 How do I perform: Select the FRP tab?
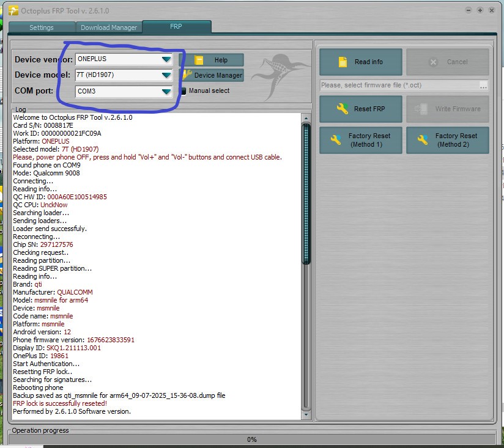tap(176, 26)
